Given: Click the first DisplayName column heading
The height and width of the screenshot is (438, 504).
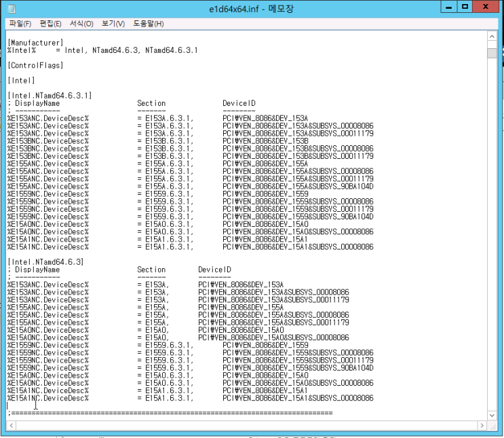Looking at the screenshot, I should point(37,103).
